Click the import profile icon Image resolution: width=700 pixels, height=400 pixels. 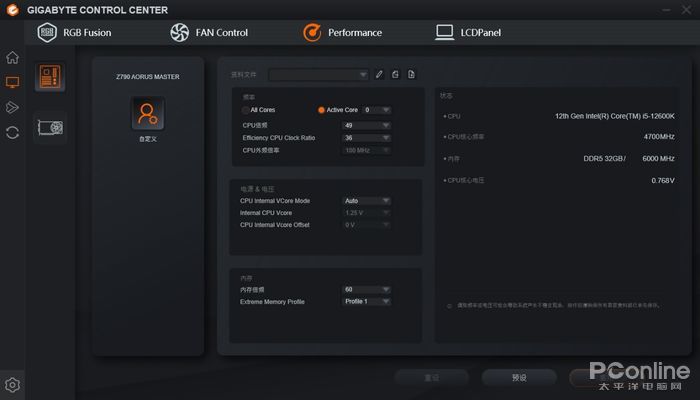click(395, 75)
